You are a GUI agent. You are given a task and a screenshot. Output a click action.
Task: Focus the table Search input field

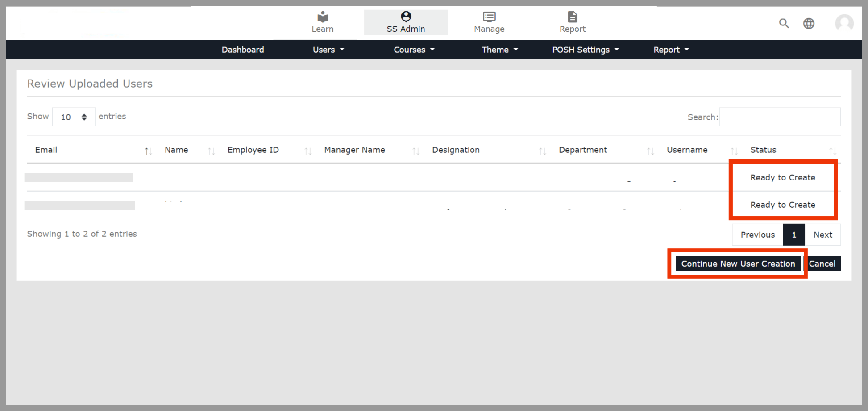coord(780,117)
